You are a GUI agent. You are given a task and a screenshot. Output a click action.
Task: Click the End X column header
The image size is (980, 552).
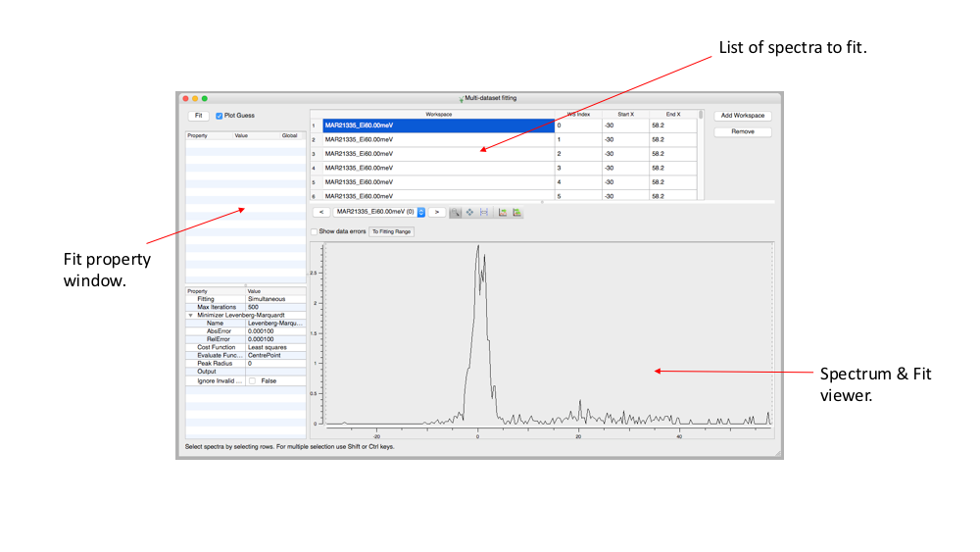pos(672,115)
